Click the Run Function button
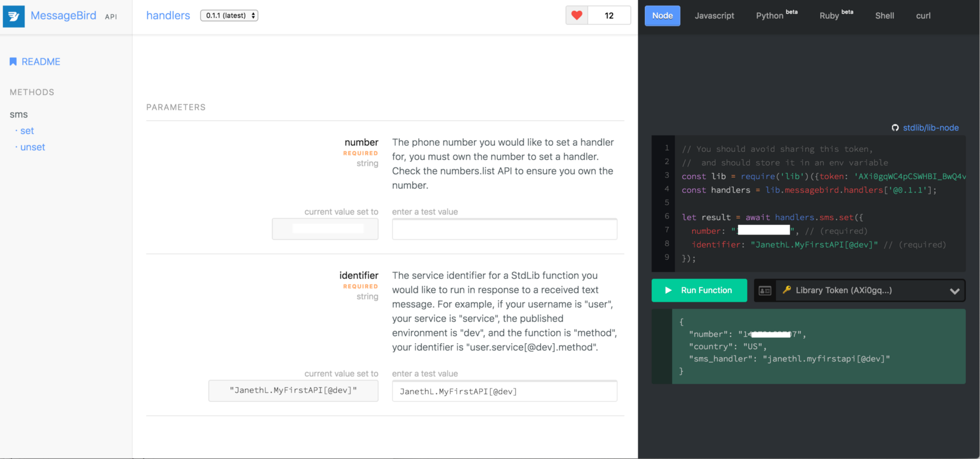This screenshot has width=980, height=459. (699, 290)
